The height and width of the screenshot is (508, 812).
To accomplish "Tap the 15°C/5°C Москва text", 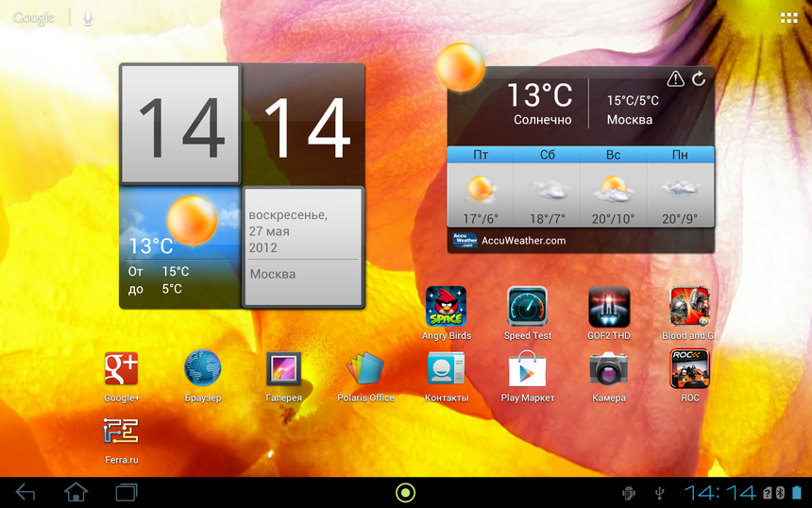I will pos(633,110).
